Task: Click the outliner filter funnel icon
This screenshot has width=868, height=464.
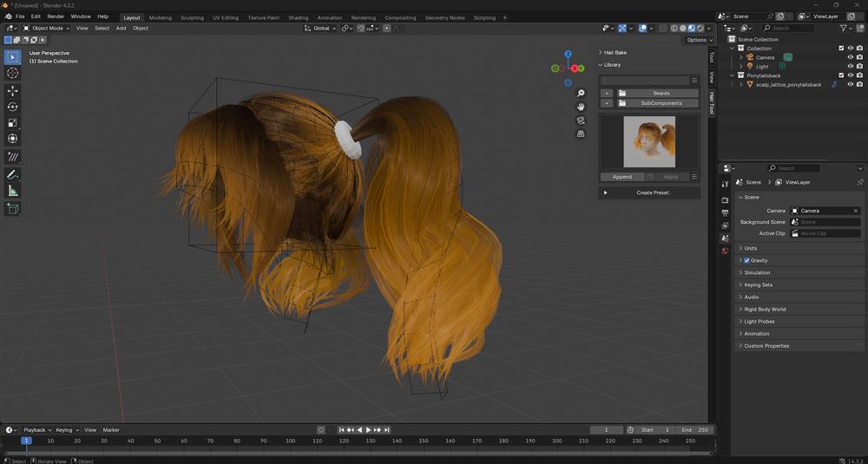Action: click(843, 28)
